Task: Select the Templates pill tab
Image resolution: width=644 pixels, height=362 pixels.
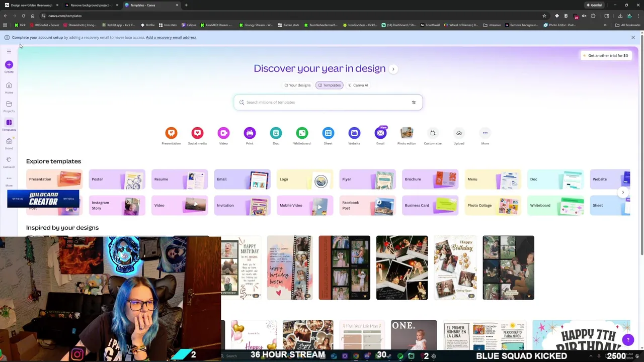Action: 330,85
